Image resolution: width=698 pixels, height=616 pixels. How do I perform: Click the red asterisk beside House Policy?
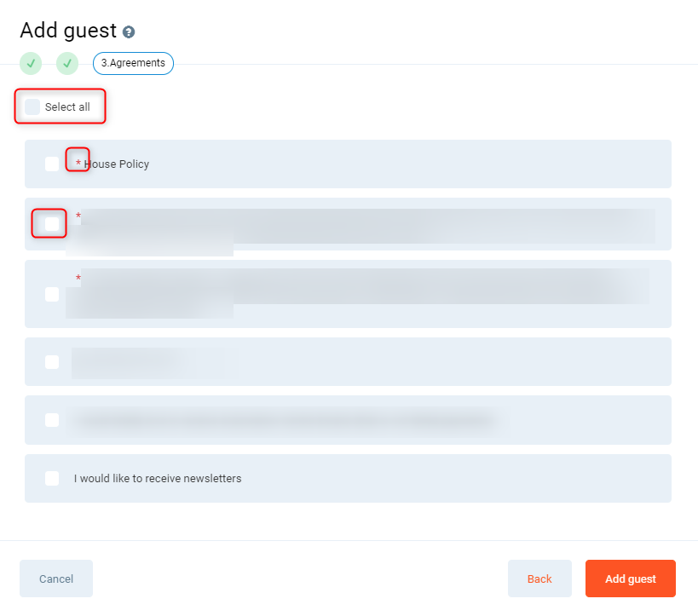pos(78,163)
